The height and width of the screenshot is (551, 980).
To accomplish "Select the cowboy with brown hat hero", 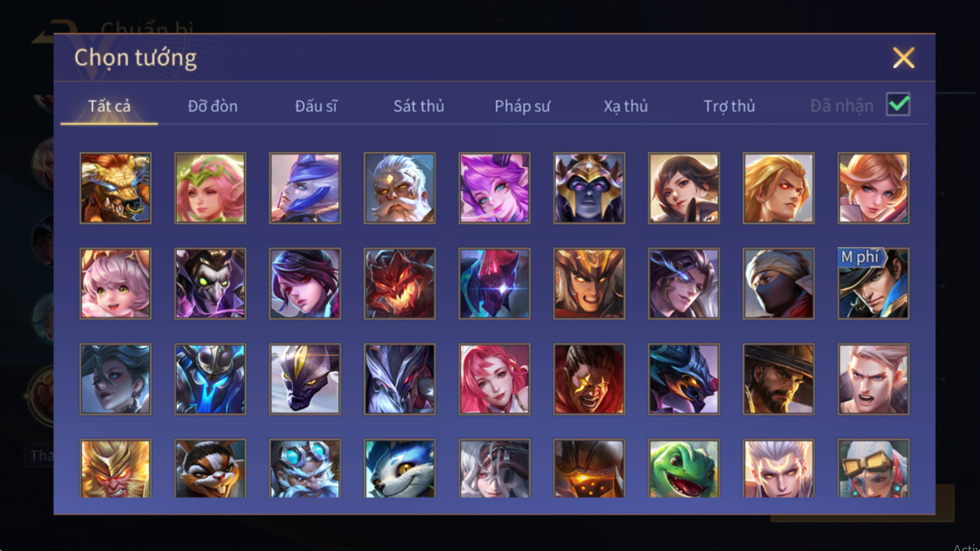I will click(779, 379).
